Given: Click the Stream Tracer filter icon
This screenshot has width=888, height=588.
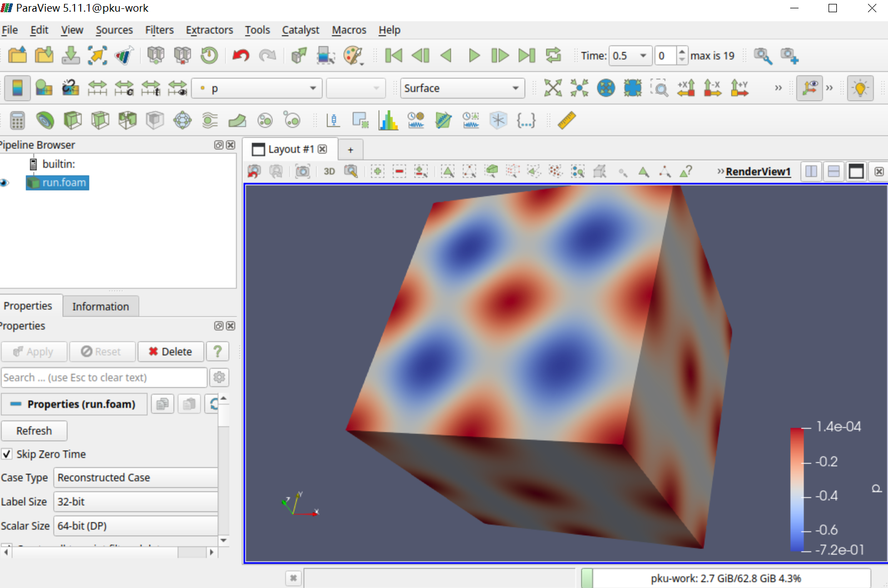Looking at the screenshot, I should click(209, 120).
